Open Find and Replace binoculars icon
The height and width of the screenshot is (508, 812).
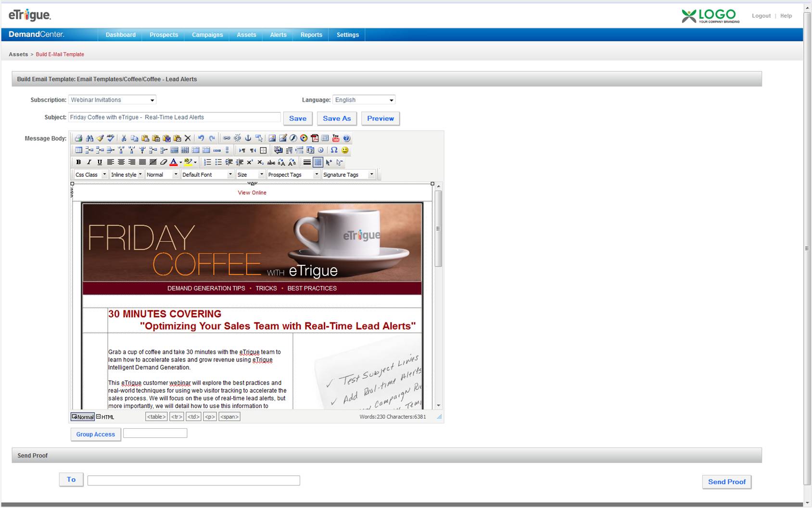(89, 138)
